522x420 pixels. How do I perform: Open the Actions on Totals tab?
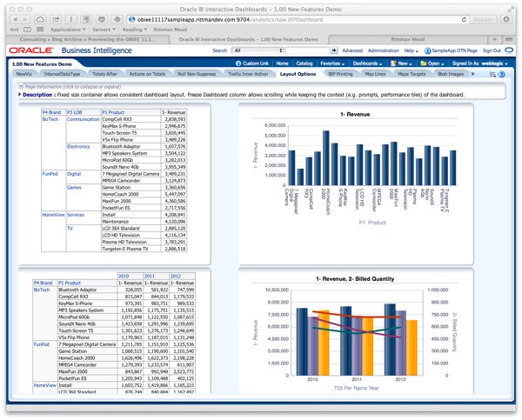(147, 74)
